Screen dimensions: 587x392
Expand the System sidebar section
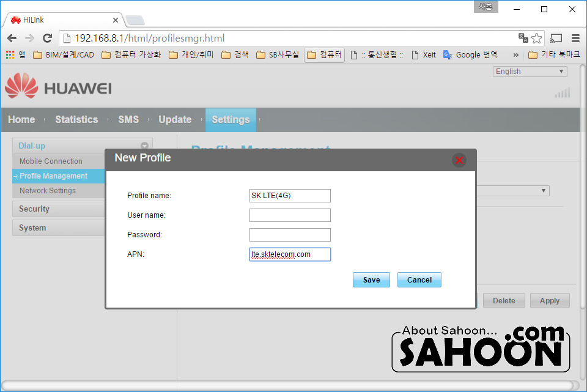(59, 227)
